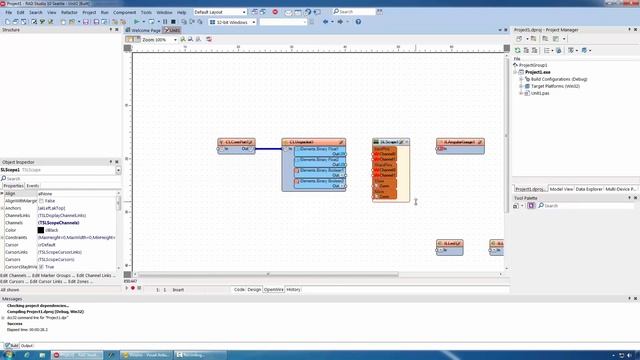
Task: Switch to the Code tab below the editor
Action: tap(239, 289)
